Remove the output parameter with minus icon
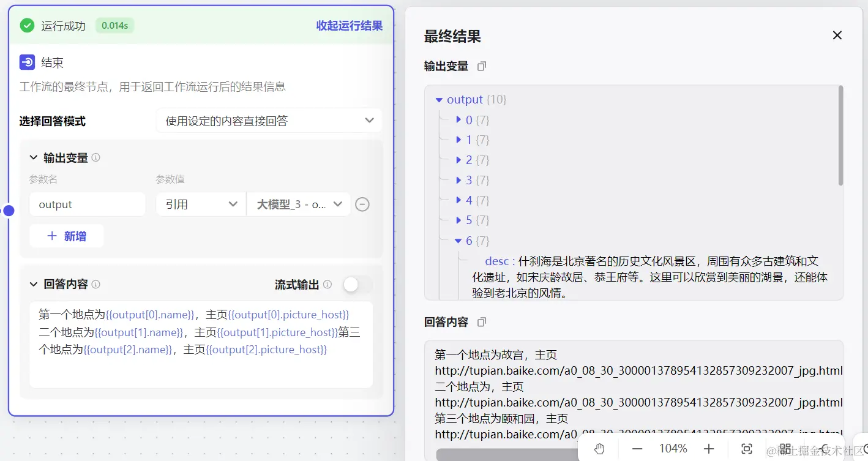Image resolution: width=868 pixels, height=461 pixels. click(x=362, y=204)
